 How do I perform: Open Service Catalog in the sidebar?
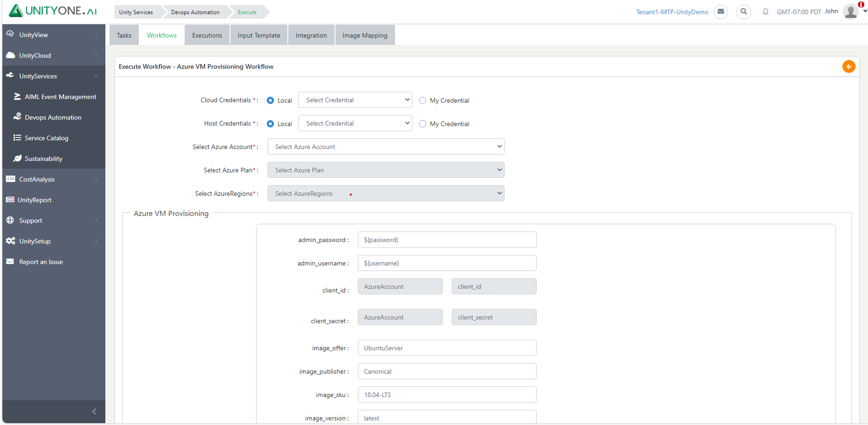pyautogui.click(x=46, y=138)
